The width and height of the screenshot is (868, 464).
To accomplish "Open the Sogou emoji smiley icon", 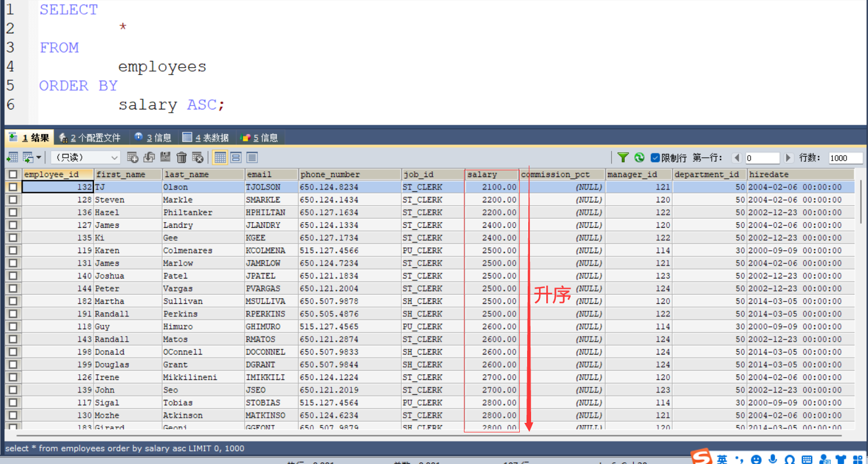I will click(x=756, y=459).
